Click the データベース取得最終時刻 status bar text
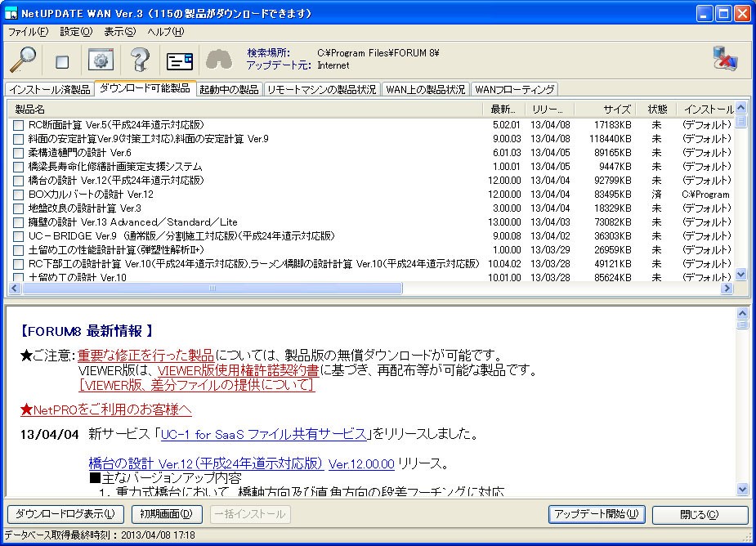756x546 pixels. 100,535
